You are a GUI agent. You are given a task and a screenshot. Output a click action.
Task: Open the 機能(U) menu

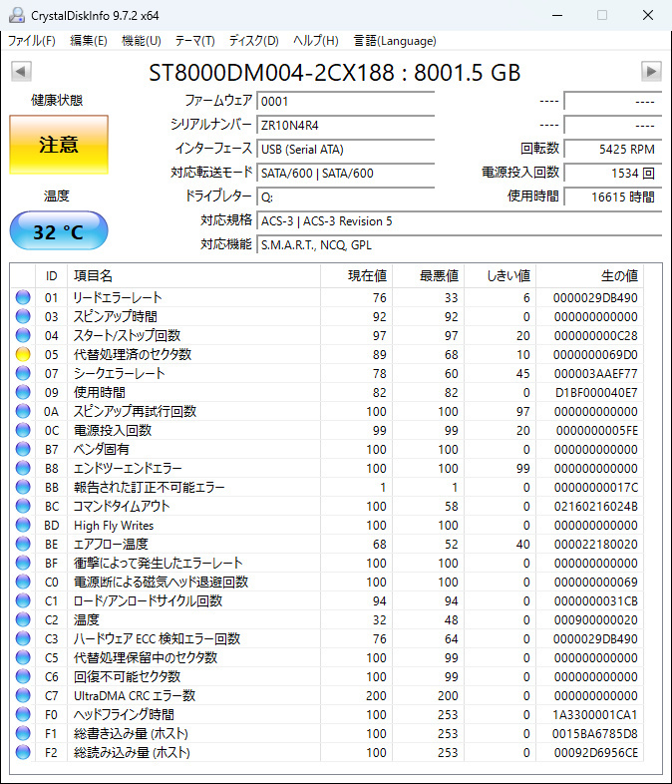click(x=142, y=41)
